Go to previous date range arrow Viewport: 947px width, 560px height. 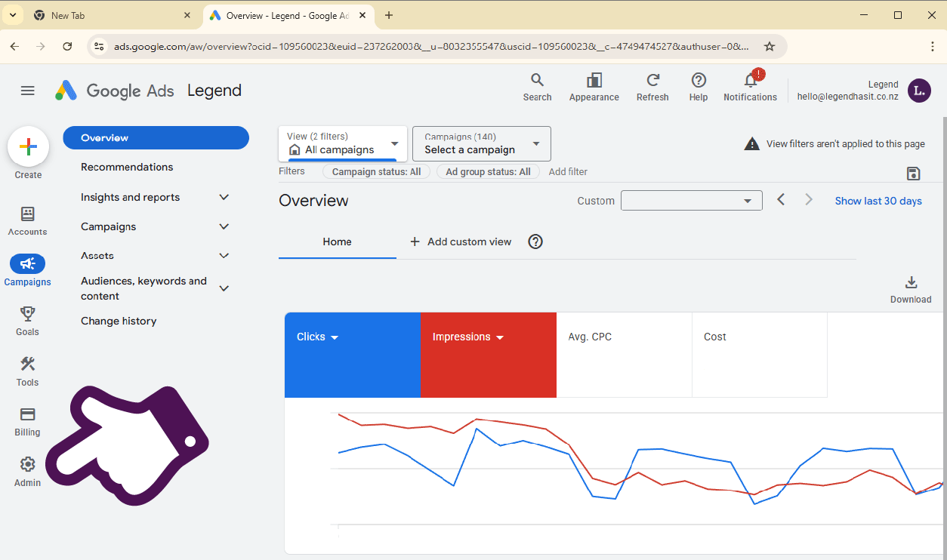pos(782,200)
